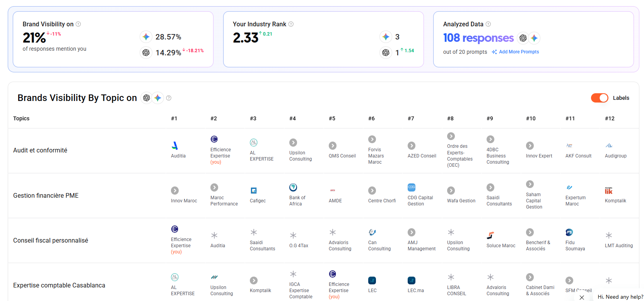Click Gemini icon beside 28.57% visibility
644x301 pixels.
coord(146,37)
